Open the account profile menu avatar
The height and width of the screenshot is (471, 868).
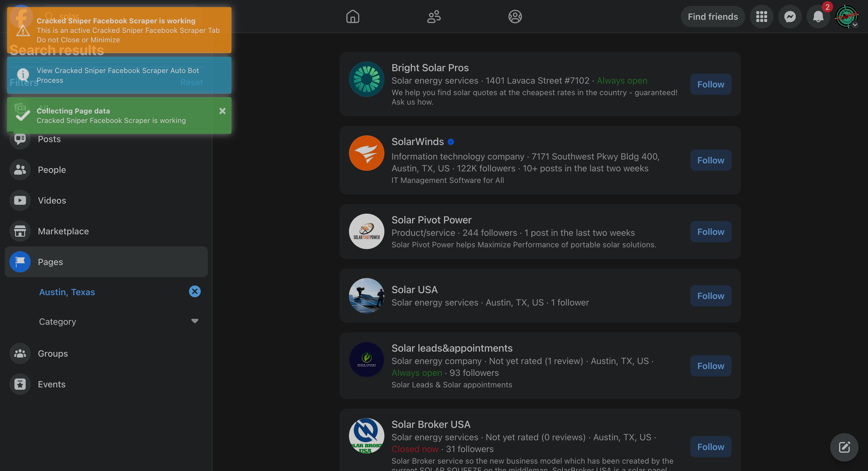click(846, 17)
